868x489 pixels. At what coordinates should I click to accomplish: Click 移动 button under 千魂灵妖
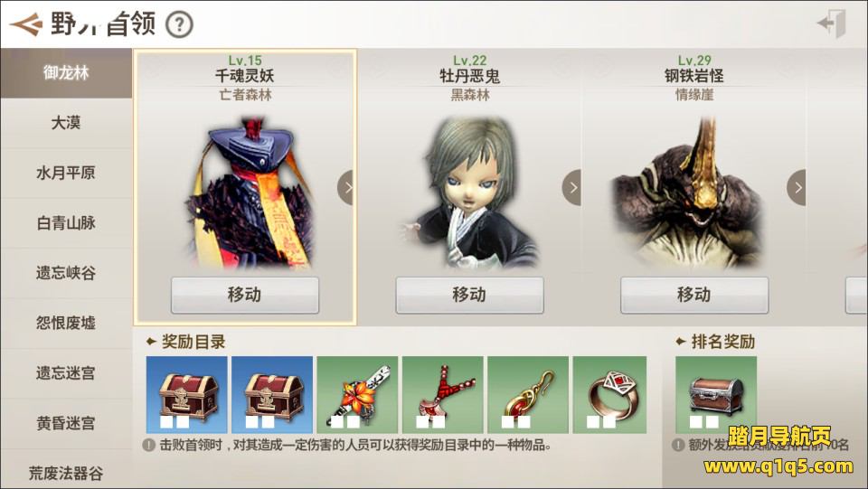tap(245, 295)
